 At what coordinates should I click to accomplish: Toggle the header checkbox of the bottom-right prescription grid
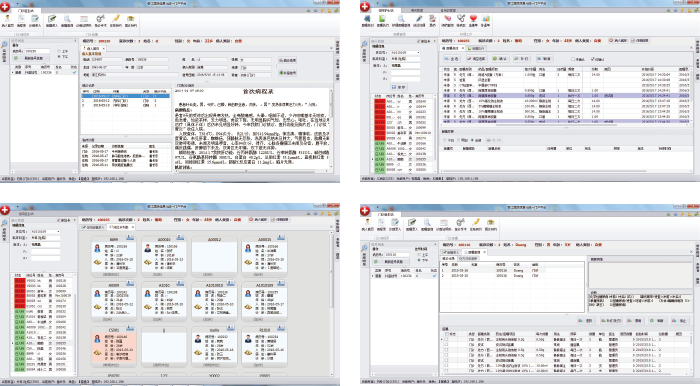click(x=447, y=334)
